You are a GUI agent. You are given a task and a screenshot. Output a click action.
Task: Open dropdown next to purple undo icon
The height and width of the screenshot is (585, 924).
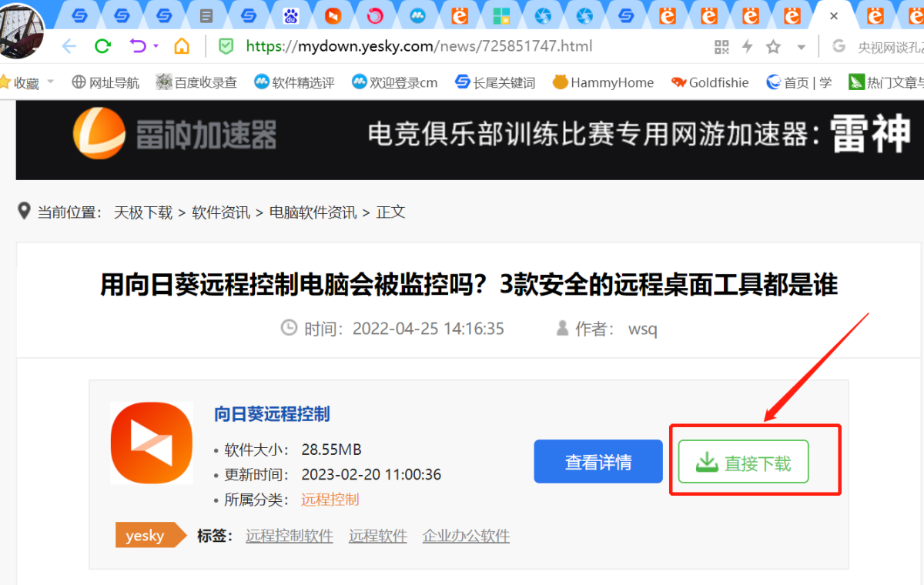(156, 46)
